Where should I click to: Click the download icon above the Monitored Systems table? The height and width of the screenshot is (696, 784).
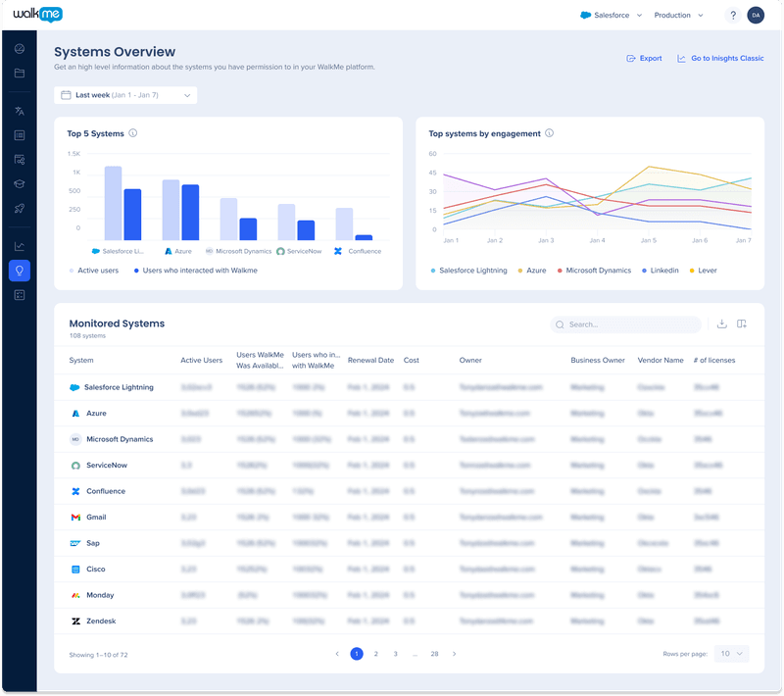coord(721,323)
